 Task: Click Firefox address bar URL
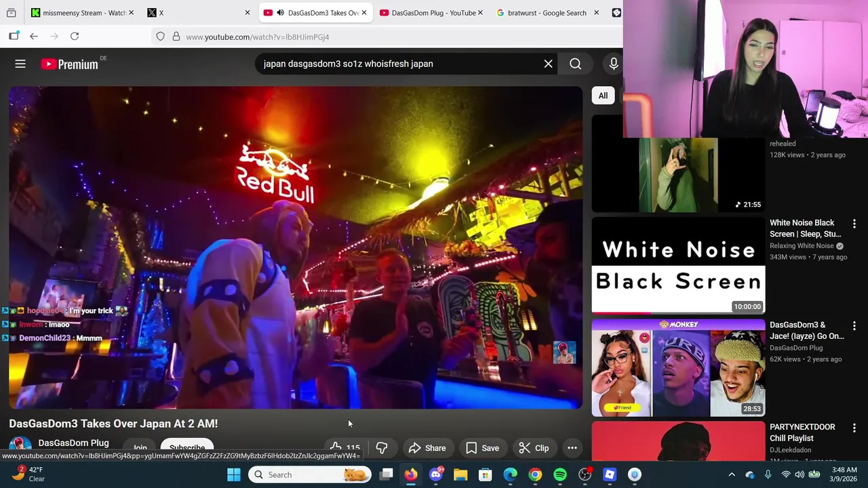(x=258, y=37)
